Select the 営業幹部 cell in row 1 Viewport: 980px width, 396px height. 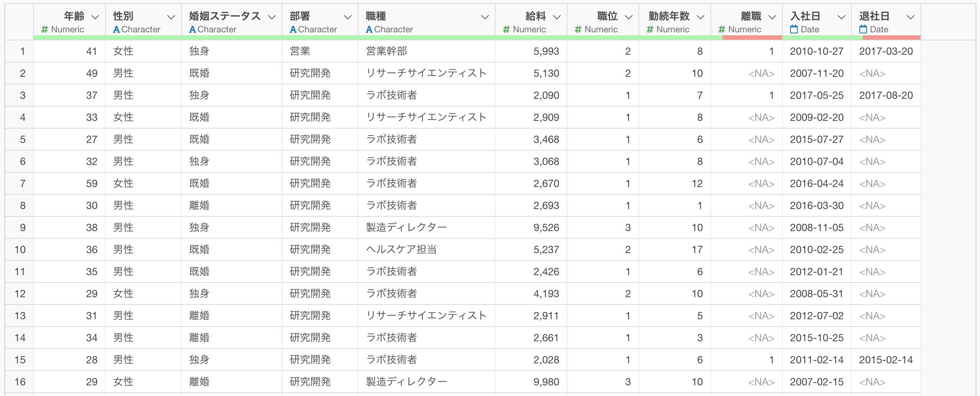click(x=386, y=51)
